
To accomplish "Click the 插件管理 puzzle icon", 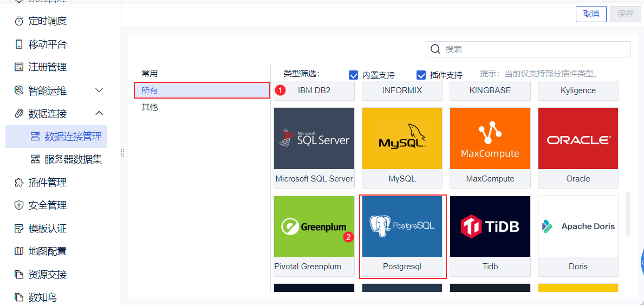I will click(19, 183).
